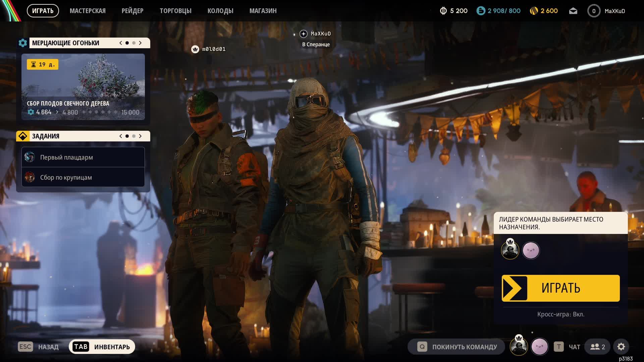Screen dimensions: 644x362
Task: Switch to the Торговцы tab
Action: [175, 11]
